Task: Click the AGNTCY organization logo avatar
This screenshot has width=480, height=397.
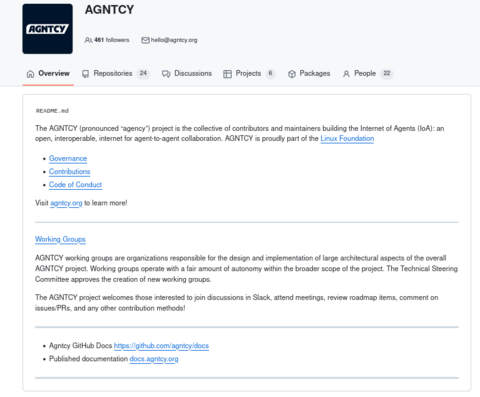Action: (47, 29)
